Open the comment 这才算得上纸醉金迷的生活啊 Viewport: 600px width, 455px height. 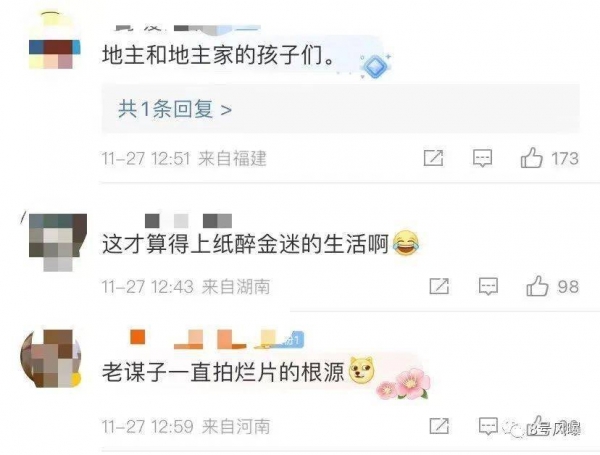point(245,244)
